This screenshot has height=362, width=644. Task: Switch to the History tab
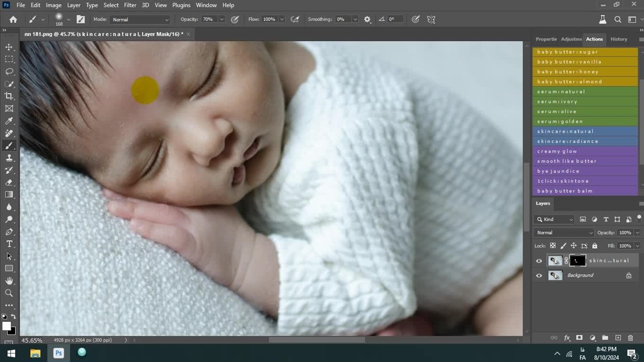click(x=618, y=39)
